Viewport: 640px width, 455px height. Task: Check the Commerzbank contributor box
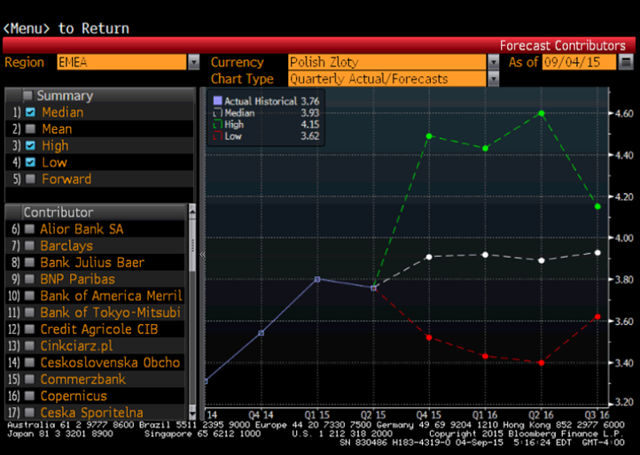point(29,380)
